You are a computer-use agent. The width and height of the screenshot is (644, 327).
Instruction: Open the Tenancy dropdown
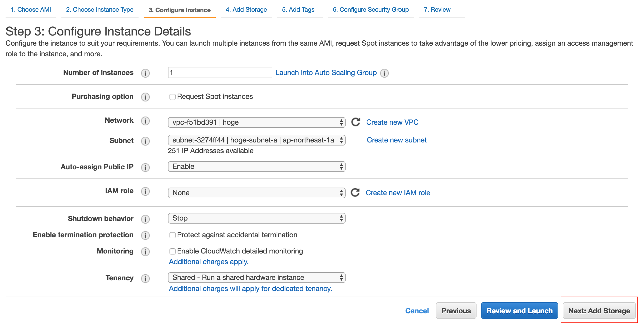(x=257, y=278)
